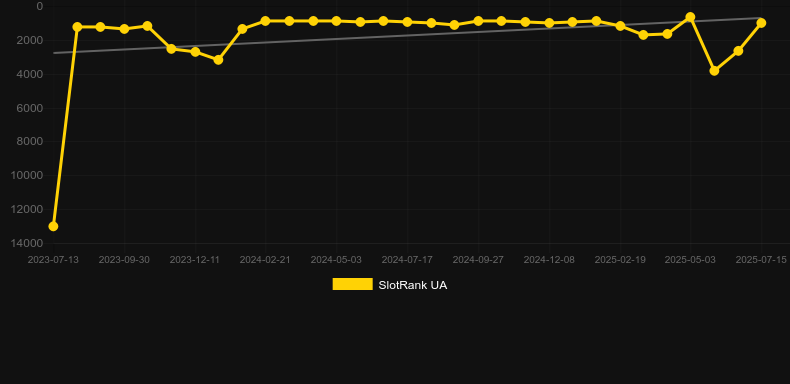The height and width of the screenshot is (384, 790).
Task: Click the x-axis label 2023-07-13
Action: point(53,260)
